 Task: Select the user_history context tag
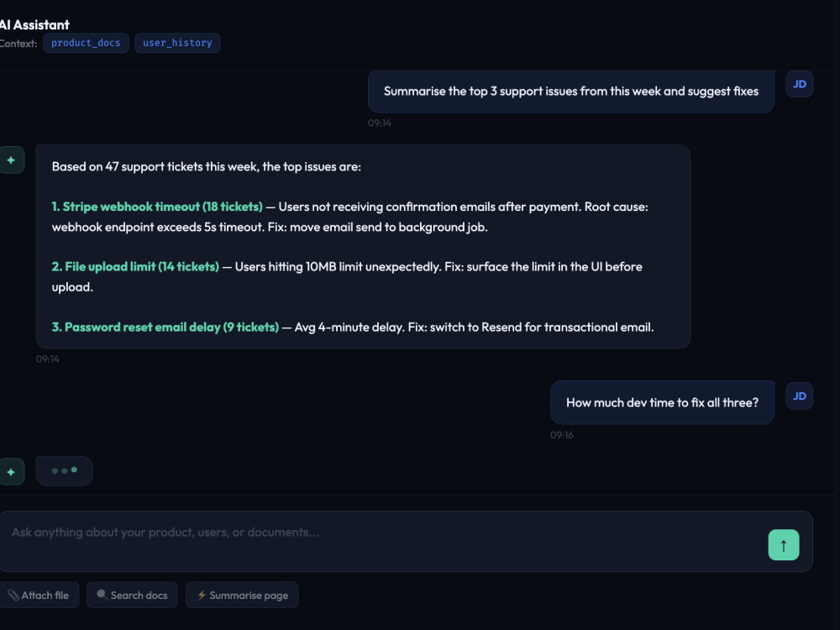point(177,43)
